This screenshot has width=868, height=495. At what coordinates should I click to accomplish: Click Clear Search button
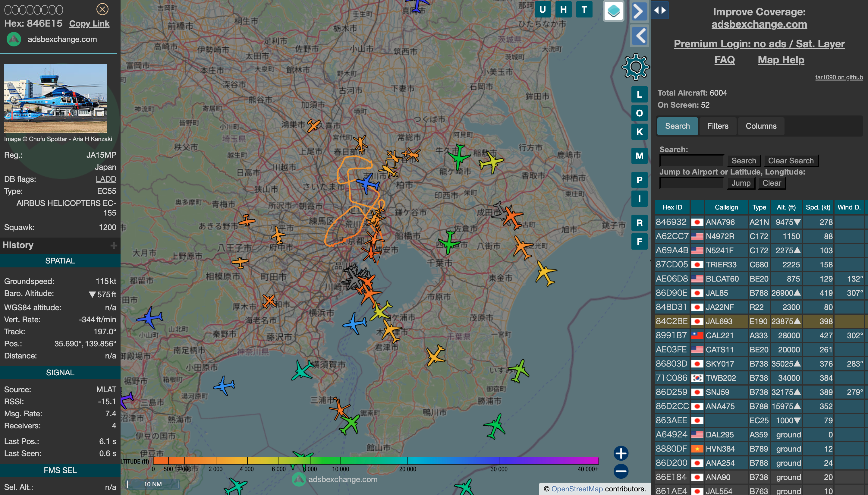pos(791,161)
